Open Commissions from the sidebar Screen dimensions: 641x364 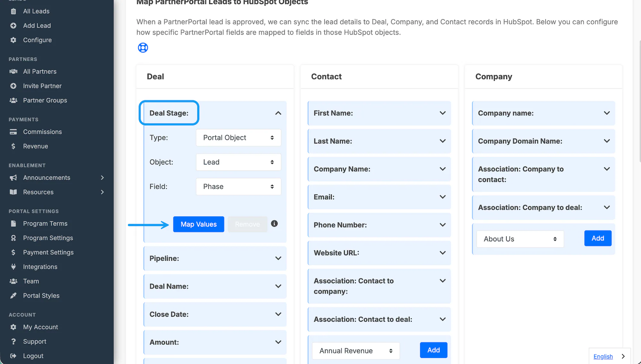[42, 132]
